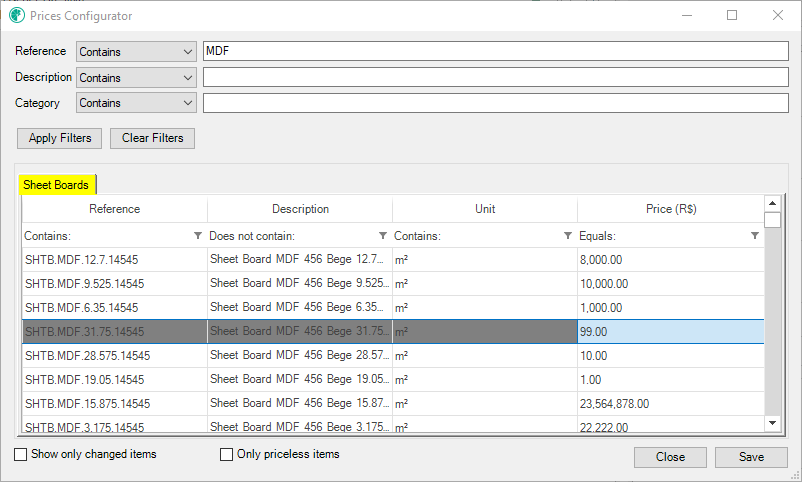Open the Price column filter funnel

(x=755, y=236)
